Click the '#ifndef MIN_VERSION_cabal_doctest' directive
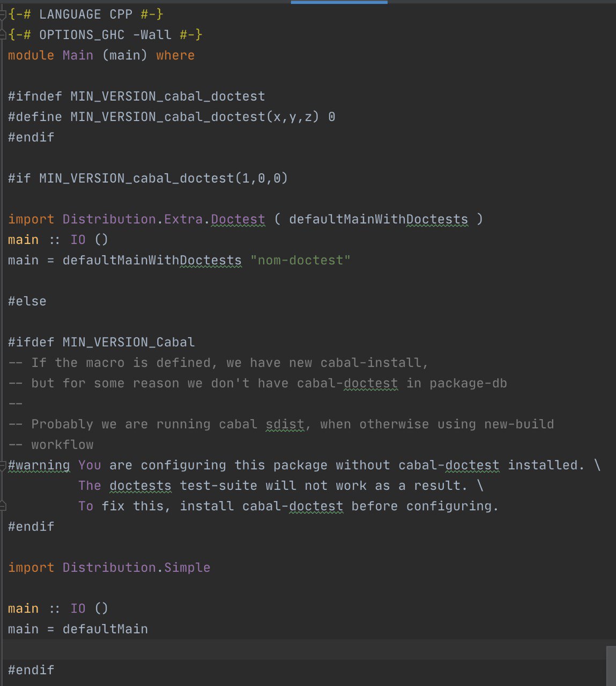 pos(137,96)
